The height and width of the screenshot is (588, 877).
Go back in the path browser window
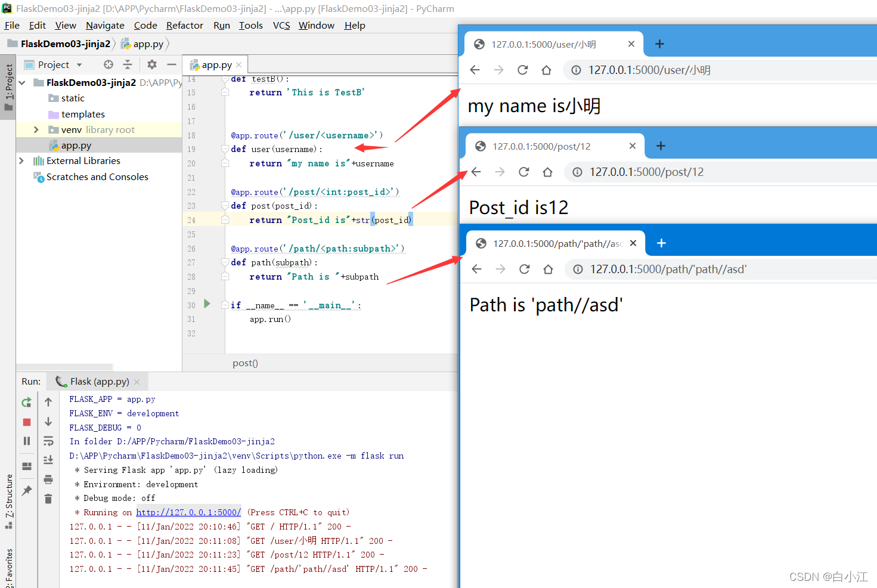(x=477, y=269)
